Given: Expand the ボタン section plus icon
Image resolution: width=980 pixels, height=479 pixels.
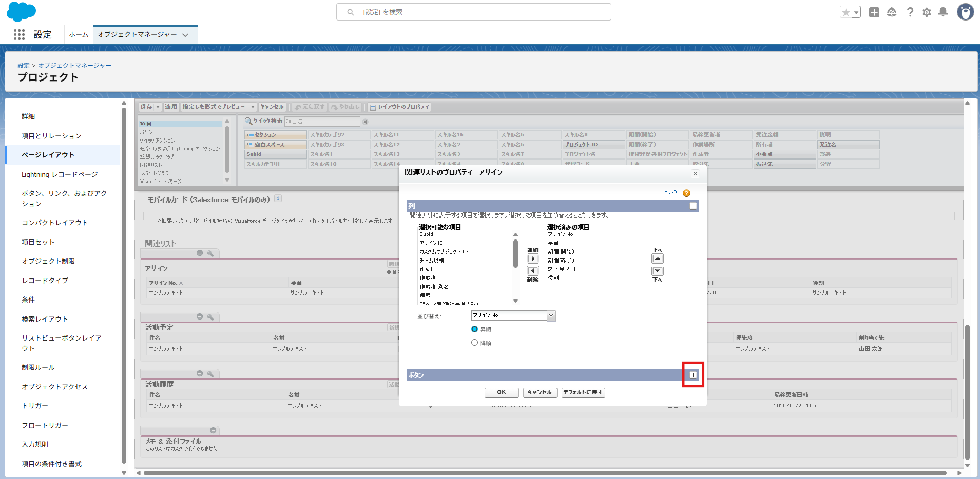Looking at the screenshot, I should 693,375.
